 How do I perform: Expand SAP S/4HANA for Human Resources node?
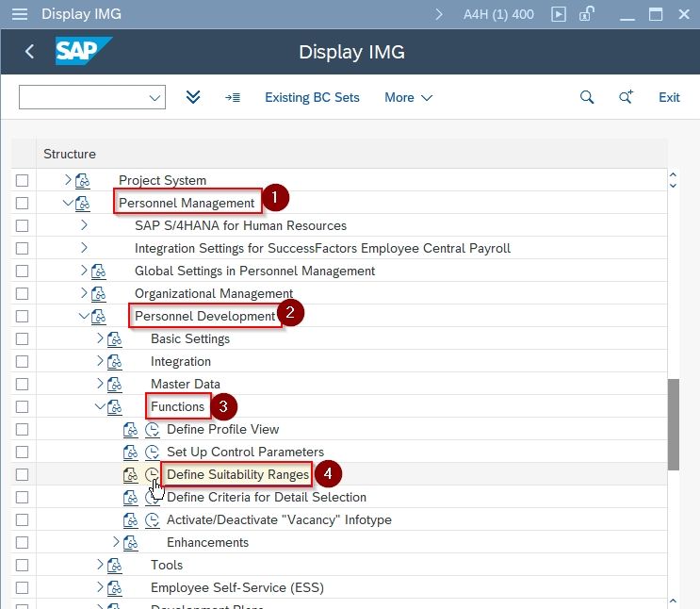[84, 224]
